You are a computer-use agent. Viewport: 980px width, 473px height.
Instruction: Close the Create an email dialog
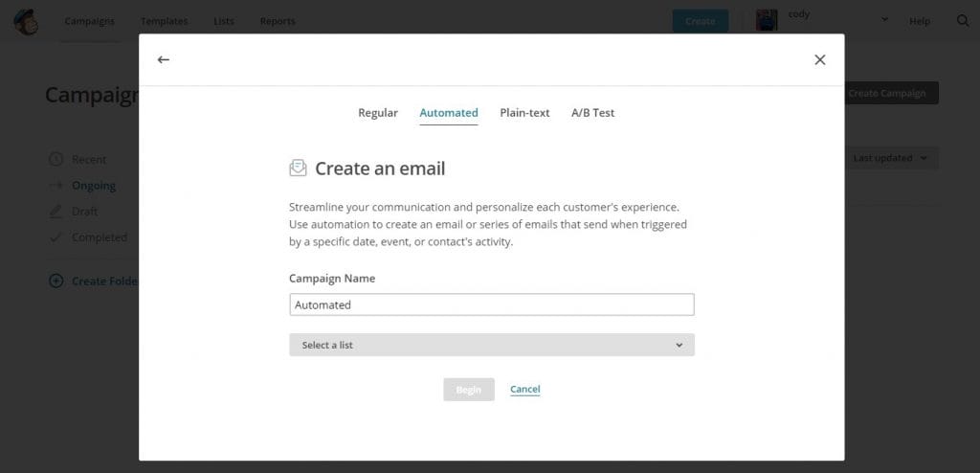(819, 59)
